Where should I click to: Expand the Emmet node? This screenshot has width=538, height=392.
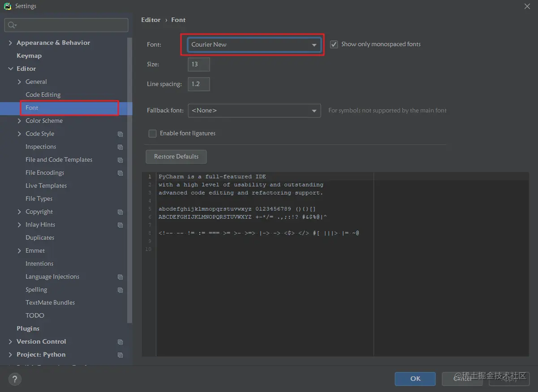click(x=19, y=251)
